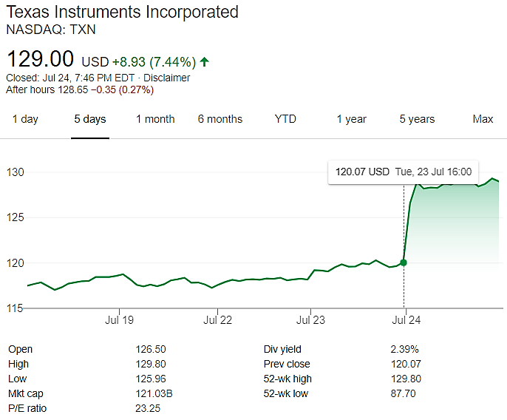507x420 pixels.
Task: Click the NASDAQ: TXN ticker text
Action: 51,30
